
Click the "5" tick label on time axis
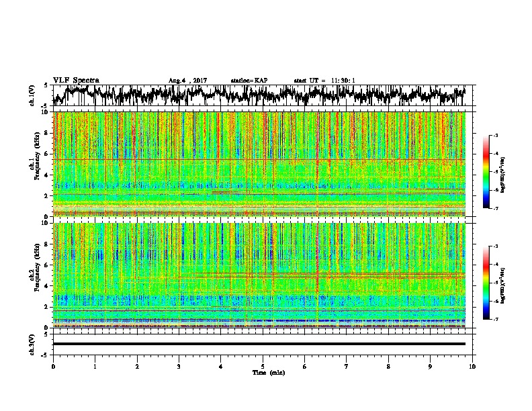263,367
